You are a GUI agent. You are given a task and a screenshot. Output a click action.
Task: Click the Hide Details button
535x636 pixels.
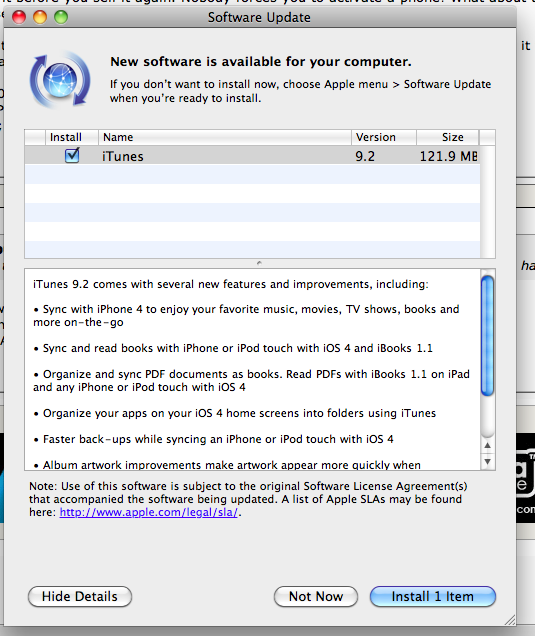[x=80, y=597]
